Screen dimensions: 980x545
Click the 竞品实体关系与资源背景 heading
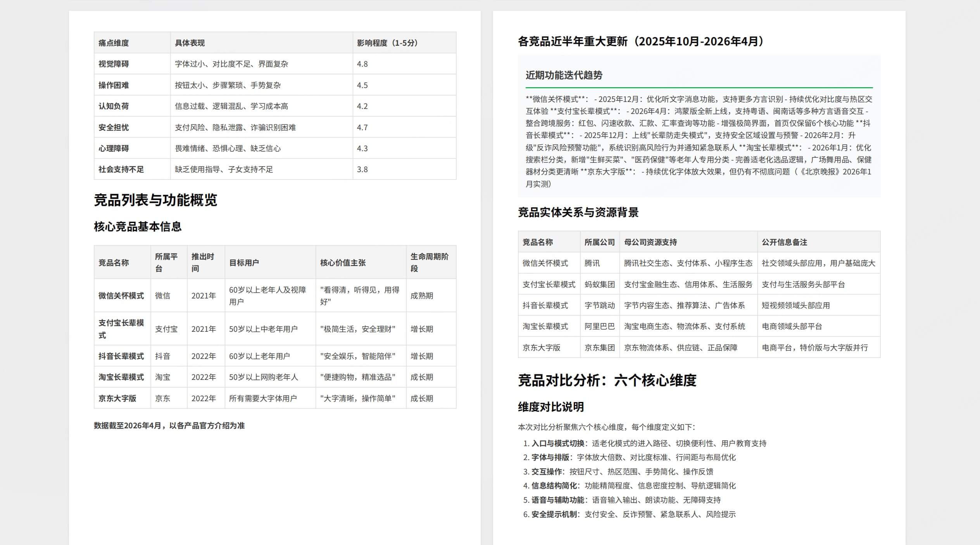click(578, 212)
